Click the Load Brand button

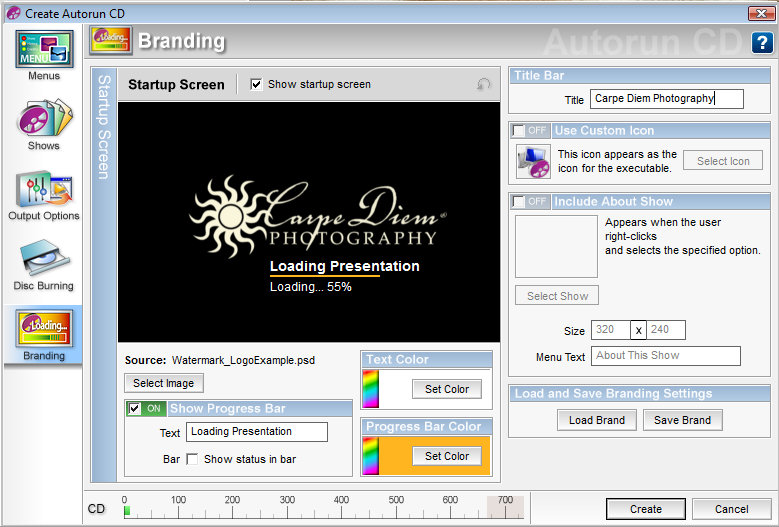click(x=597, y=420)
